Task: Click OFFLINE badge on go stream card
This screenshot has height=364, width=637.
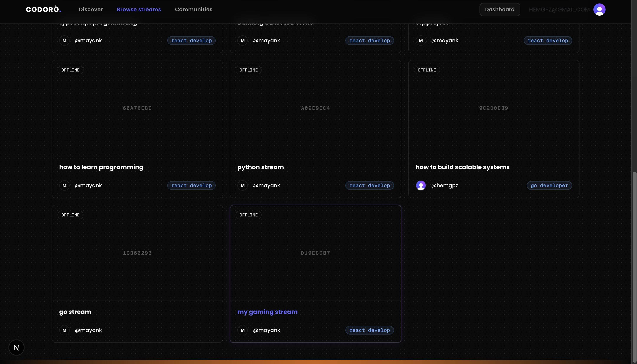Action: [70, 215]
